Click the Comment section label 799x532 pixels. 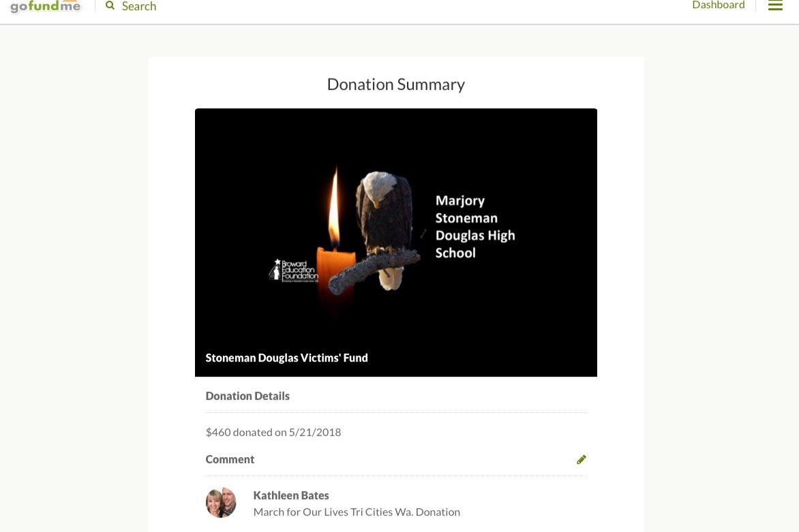point(230,459)
